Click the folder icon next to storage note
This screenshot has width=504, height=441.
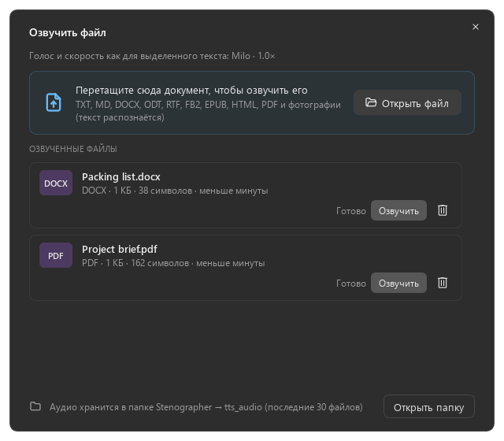[x=35, y=406]
